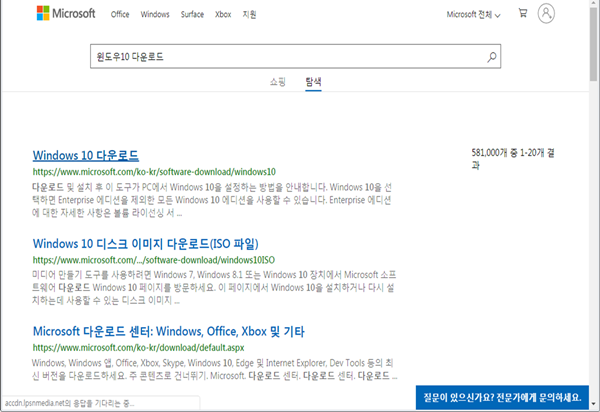Click the windows10ISO green URL
The height and width of the screenshot is (412, 600).
click(154, 260)
